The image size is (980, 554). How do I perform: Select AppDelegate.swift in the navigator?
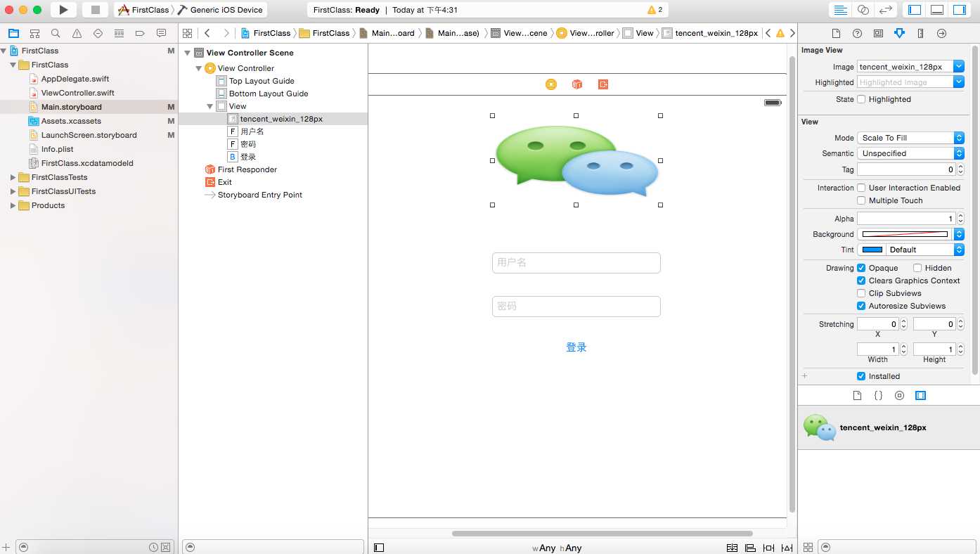click(x=75, y=79)
